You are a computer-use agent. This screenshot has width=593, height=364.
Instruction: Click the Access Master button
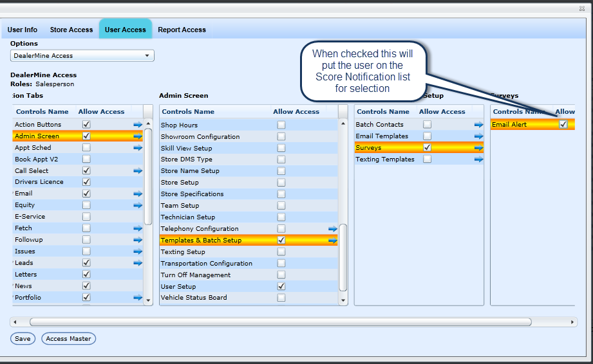coord(68,339)
